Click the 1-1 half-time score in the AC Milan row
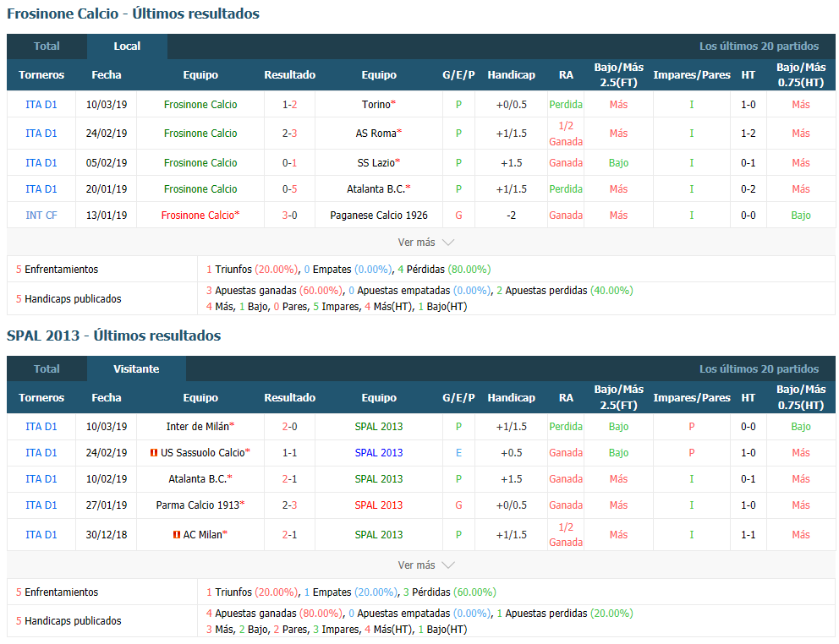Image resolution: width=839 pixels, height=644 pixels. coord(748,535)
